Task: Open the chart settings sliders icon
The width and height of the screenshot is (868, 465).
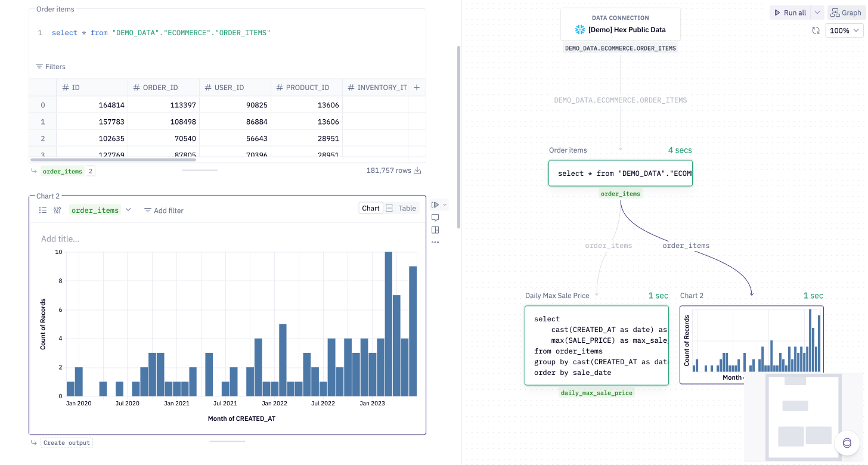Action: click(57, 210)
